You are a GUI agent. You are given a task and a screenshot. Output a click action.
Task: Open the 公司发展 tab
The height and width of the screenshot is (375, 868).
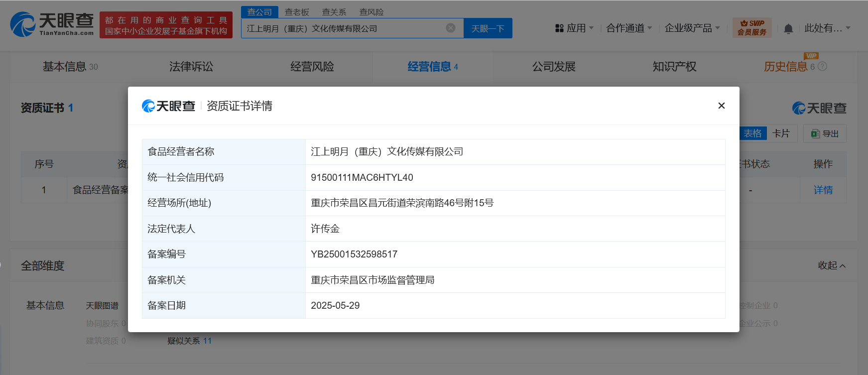(x=554, y=66)
